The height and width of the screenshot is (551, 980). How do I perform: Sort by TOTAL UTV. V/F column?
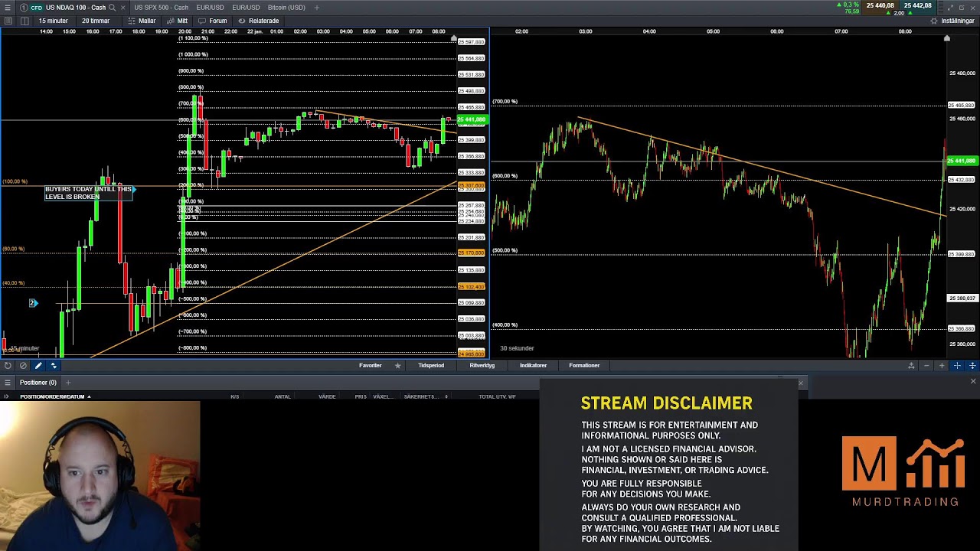coord(497,396)
